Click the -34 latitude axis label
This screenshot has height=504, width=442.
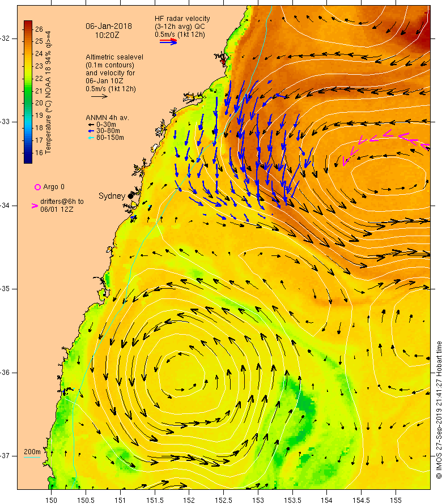5,206
